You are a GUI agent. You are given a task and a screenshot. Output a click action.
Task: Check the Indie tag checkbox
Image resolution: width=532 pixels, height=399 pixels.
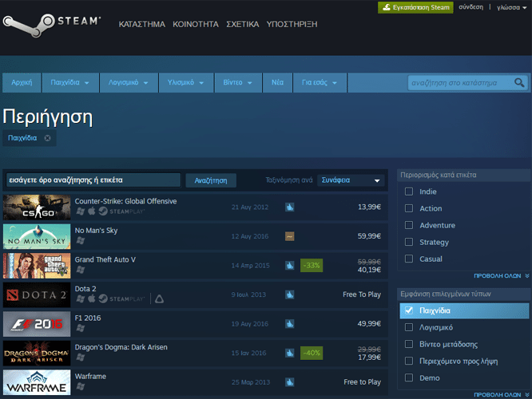(409, 192)
